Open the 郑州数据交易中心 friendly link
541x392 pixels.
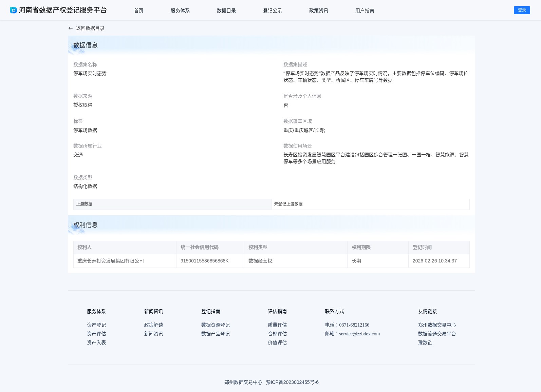[x=437, y=325]
